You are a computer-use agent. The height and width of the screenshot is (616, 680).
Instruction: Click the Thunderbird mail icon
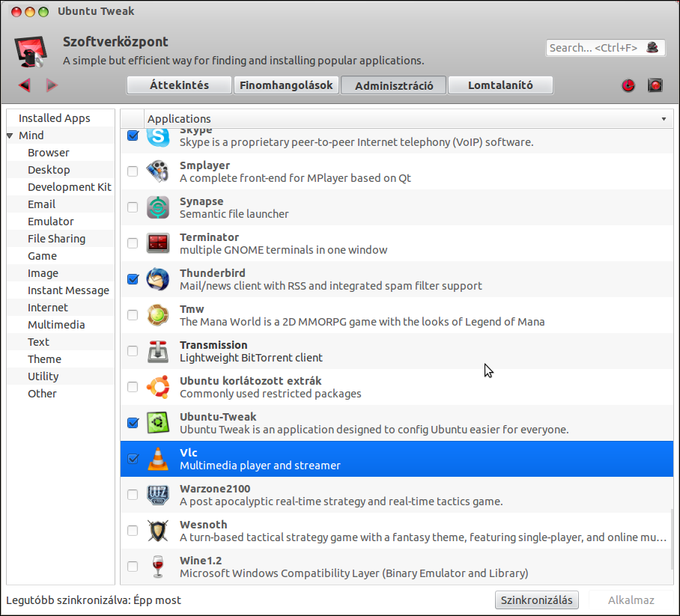coord(158,279)
